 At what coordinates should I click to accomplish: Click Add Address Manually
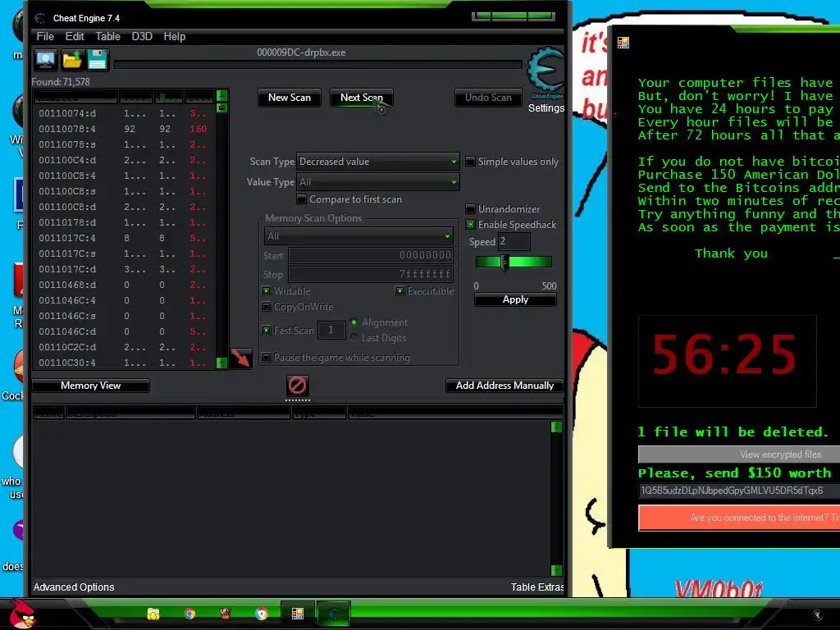click(x=504, y=386)
